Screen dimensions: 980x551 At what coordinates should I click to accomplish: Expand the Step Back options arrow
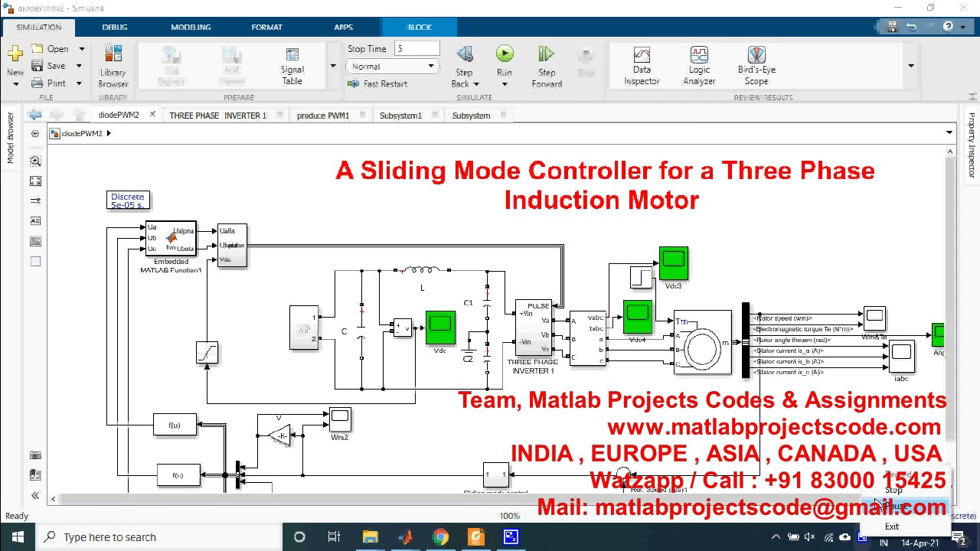pyautogui.click(x=476, y=84)
